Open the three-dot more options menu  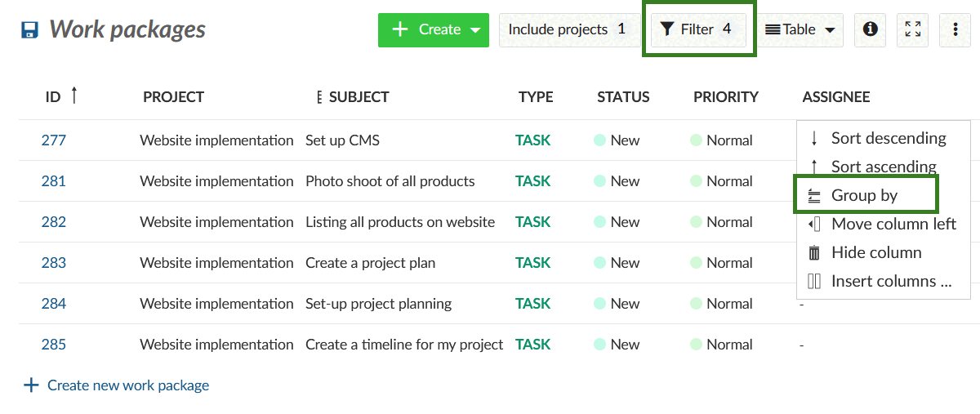(x=955, y=29)
